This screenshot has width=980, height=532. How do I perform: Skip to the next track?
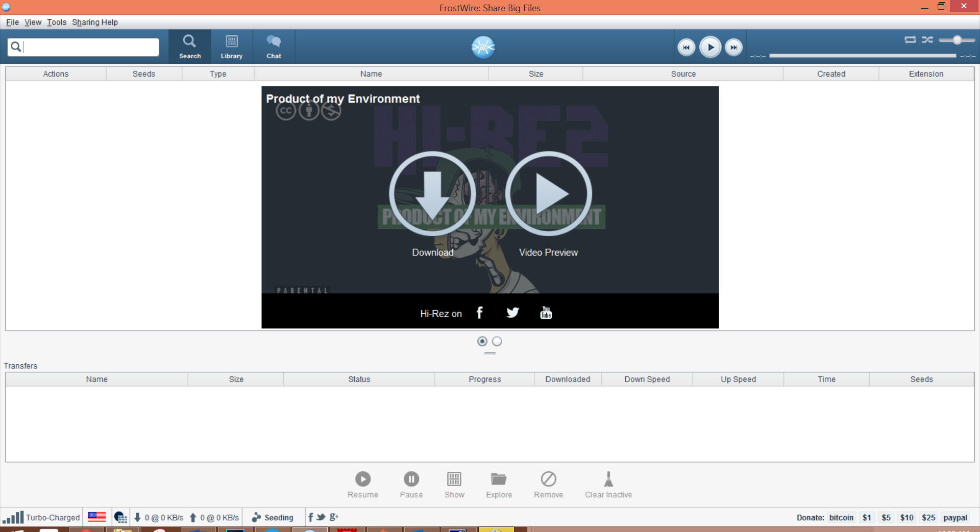pos(733,47)
